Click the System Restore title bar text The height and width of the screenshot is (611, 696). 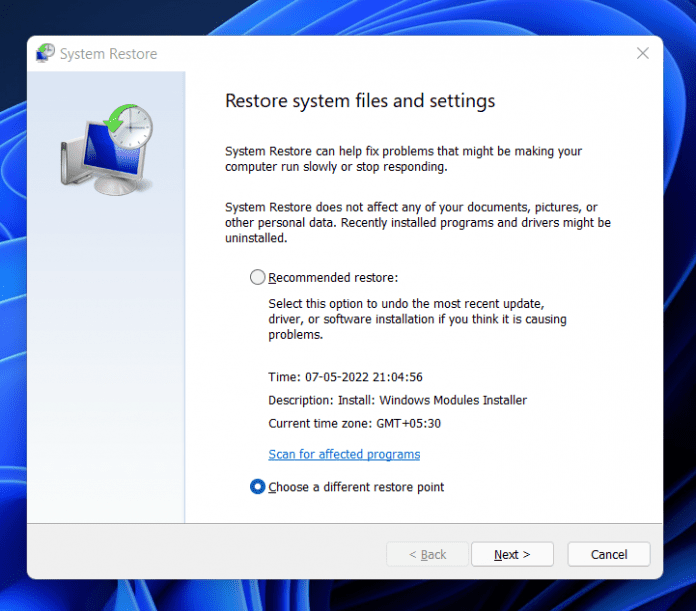(108, 54)
